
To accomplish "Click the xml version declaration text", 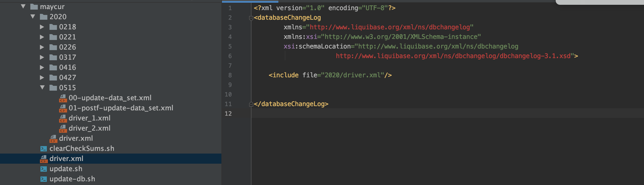I will pos(324,8).
